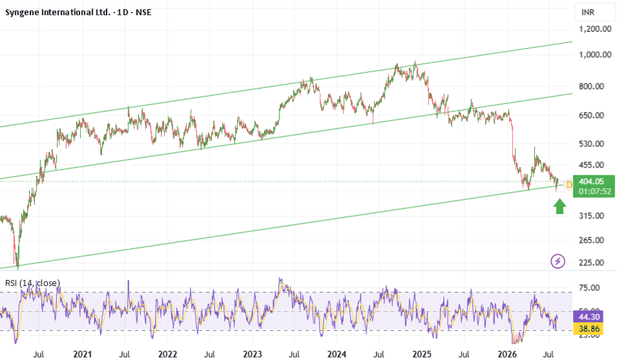
Task: Click the small D dividend marker icon
Action: [569, 184]
